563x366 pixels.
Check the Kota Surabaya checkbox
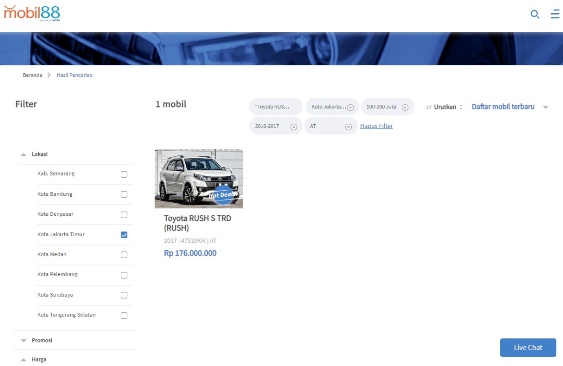[x=124, y=295]
